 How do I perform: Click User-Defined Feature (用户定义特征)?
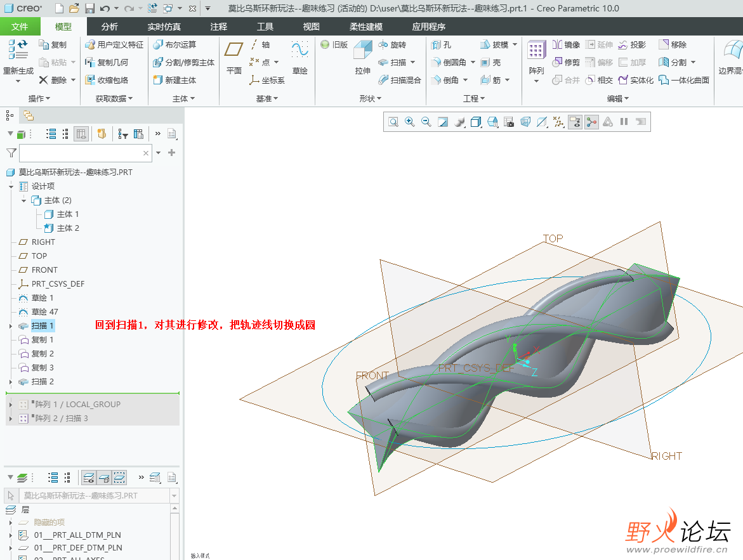click(114, 44)
